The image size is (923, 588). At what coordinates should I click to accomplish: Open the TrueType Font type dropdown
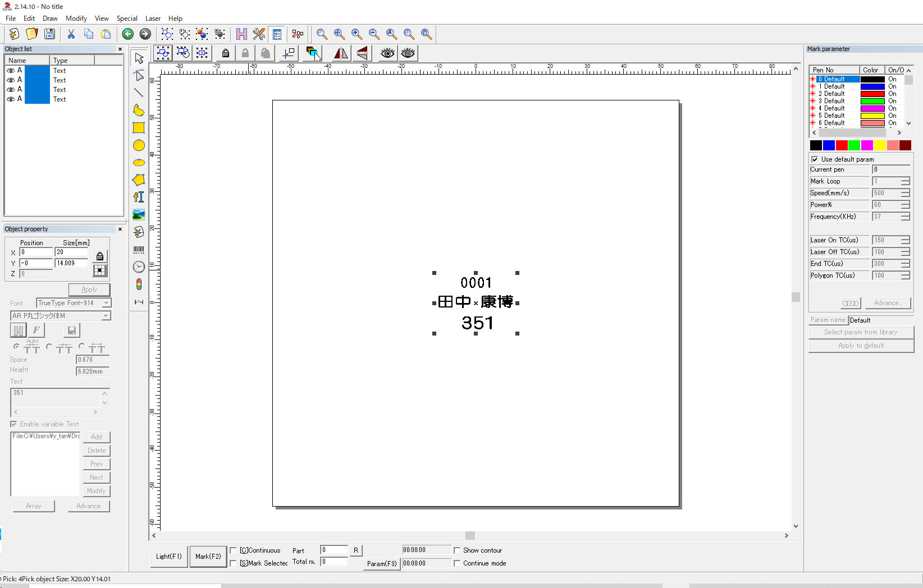(106, 303)
